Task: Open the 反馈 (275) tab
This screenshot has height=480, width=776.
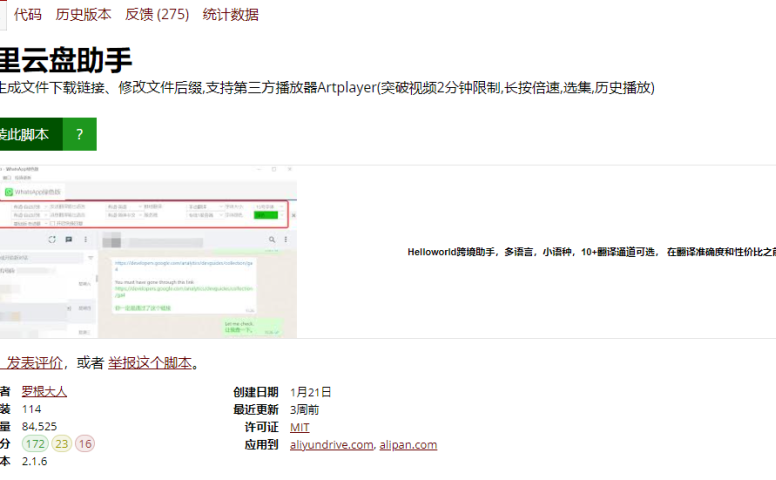Action: point(157,15)
